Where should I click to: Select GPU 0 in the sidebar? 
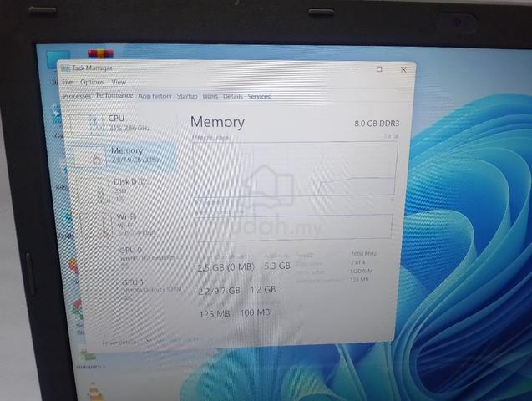pos(134,258)
